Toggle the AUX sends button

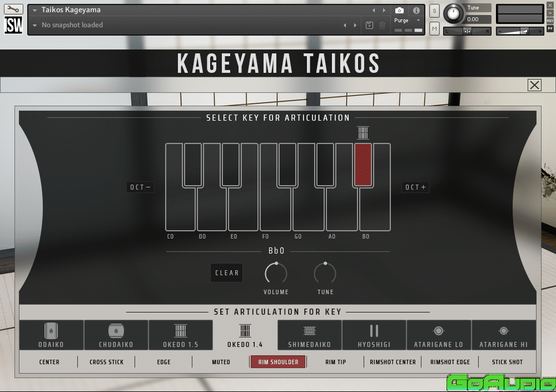click(x=550, y=21)
